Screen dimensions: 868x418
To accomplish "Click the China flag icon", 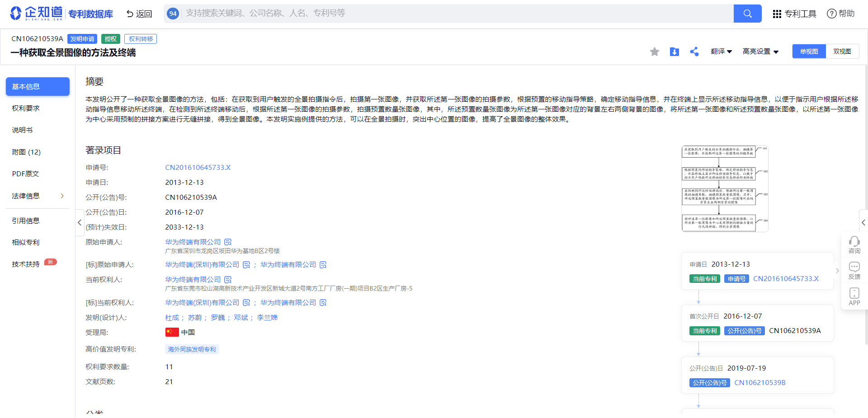I will point(172,332).
